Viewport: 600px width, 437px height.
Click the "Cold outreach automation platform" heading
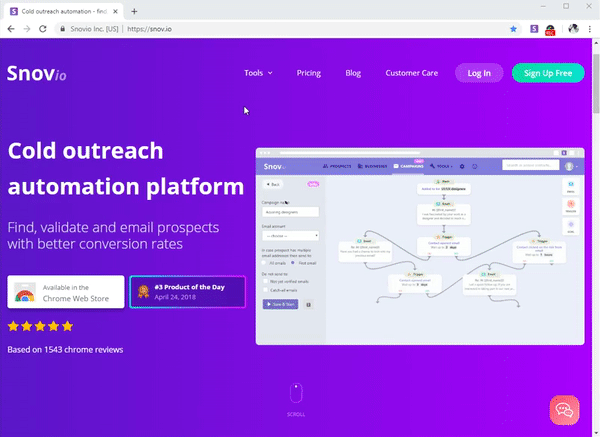(x=126, y=169)
